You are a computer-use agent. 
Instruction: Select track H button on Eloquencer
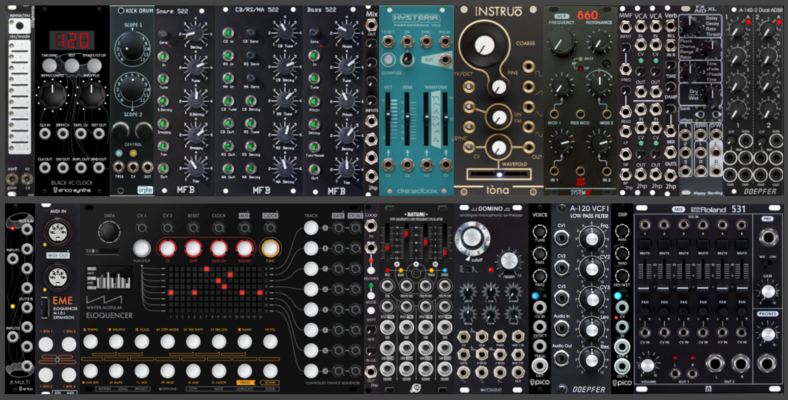click(x=311, y=371)
